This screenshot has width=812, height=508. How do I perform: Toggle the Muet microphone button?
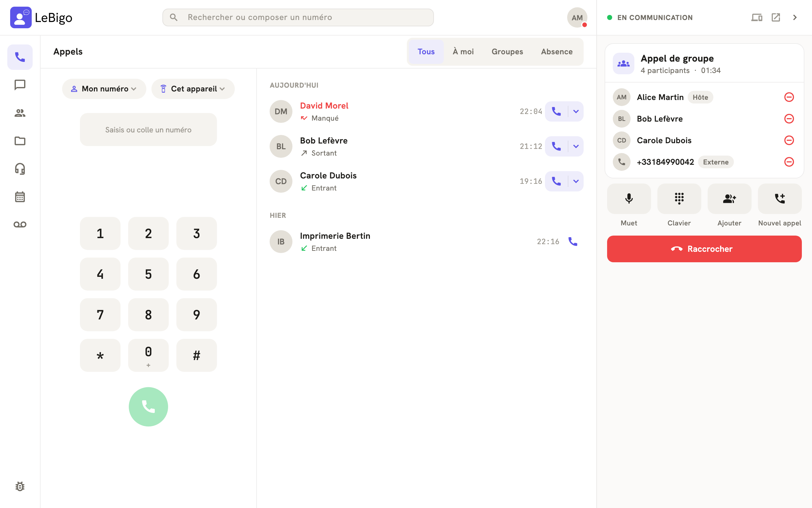[629, 198]
